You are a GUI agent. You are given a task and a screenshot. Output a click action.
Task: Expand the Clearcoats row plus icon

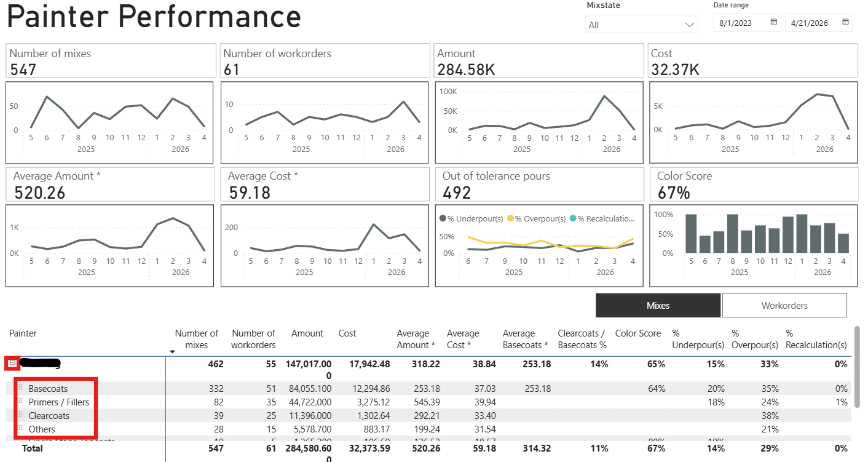click(20, 415)
